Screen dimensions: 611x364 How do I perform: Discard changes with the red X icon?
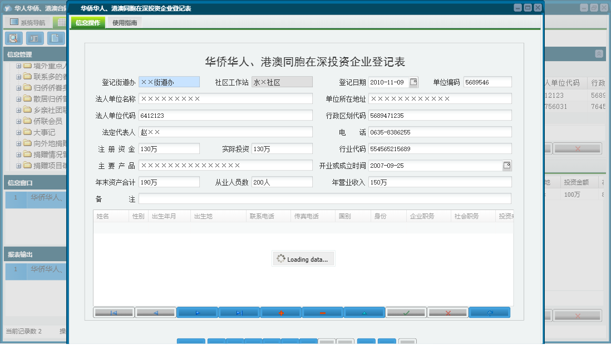[x=447, y=312]
